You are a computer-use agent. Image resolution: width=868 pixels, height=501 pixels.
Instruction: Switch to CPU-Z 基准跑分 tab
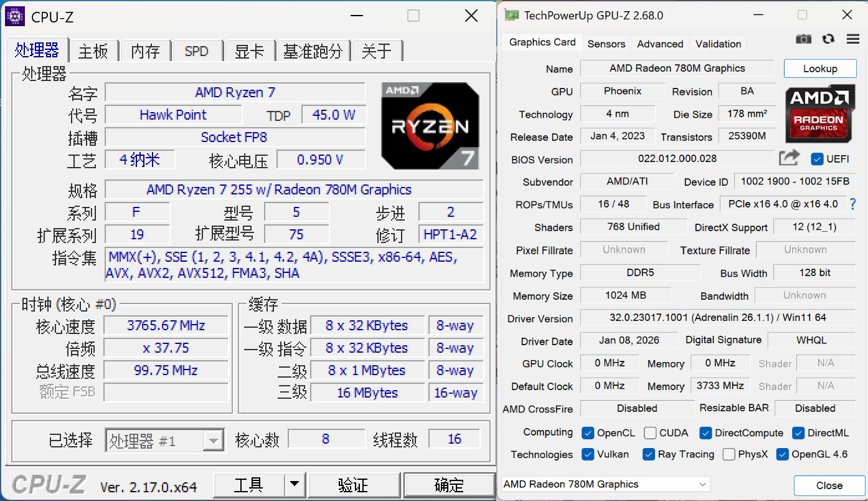tap(313, 51)
